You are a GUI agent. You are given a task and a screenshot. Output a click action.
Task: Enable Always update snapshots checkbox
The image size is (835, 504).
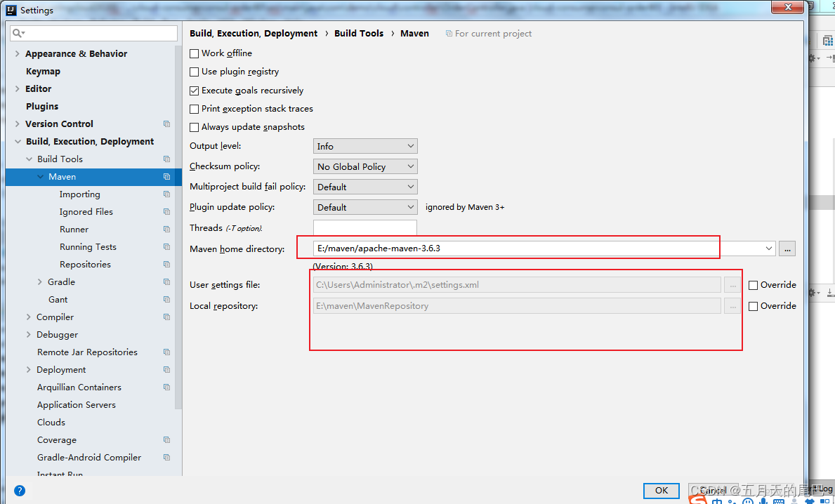(195, 127)
